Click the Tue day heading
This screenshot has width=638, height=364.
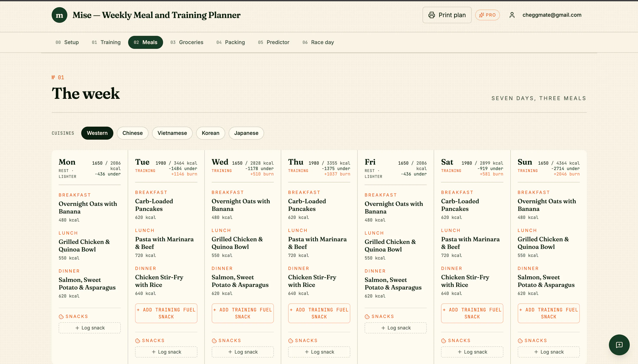coord(142,162)
